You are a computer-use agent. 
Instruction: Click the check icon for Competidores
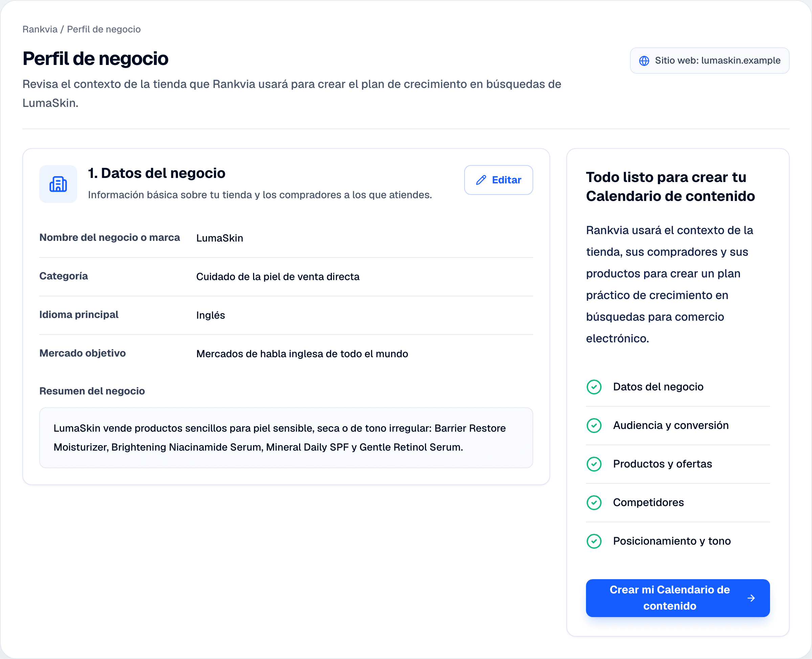pyautogui.click(x=594, y=503)
